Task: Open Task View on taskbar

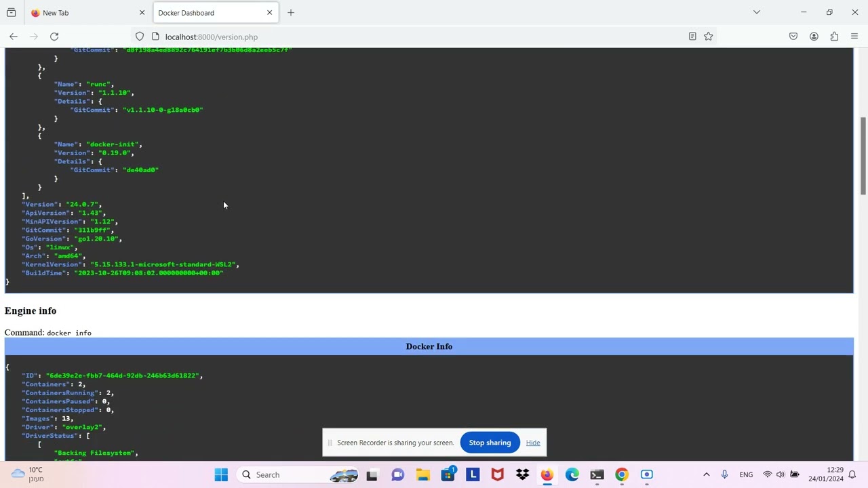Action: tap(372, 474)
